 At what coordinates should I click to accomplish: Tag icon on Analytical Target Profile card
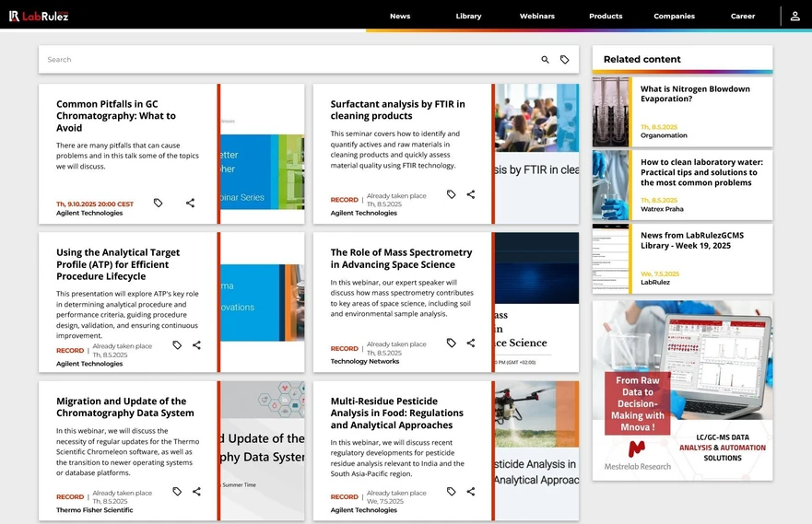pyautogui.click(x=177, y=344)
